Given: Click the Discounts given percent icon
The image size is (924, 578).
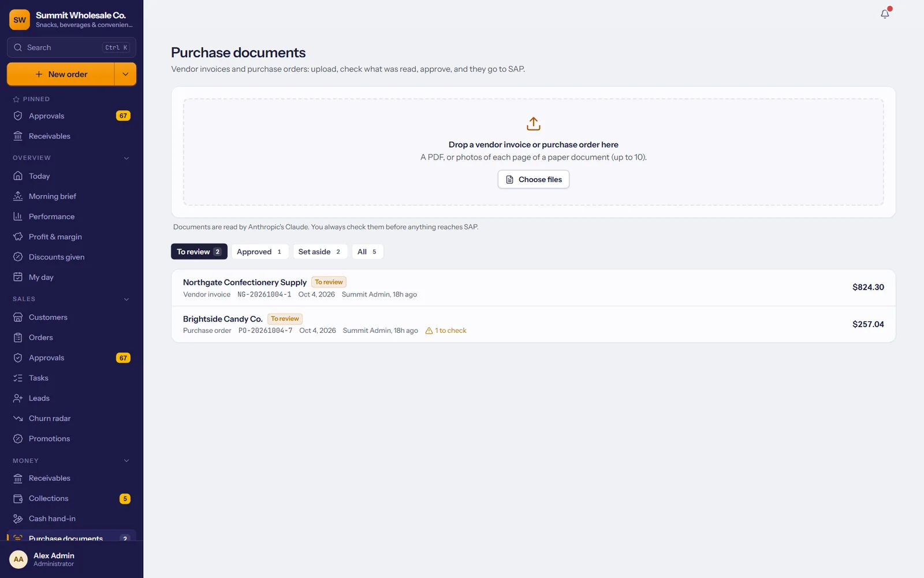Looking at the screenshot, I should [x=18, y=257].
